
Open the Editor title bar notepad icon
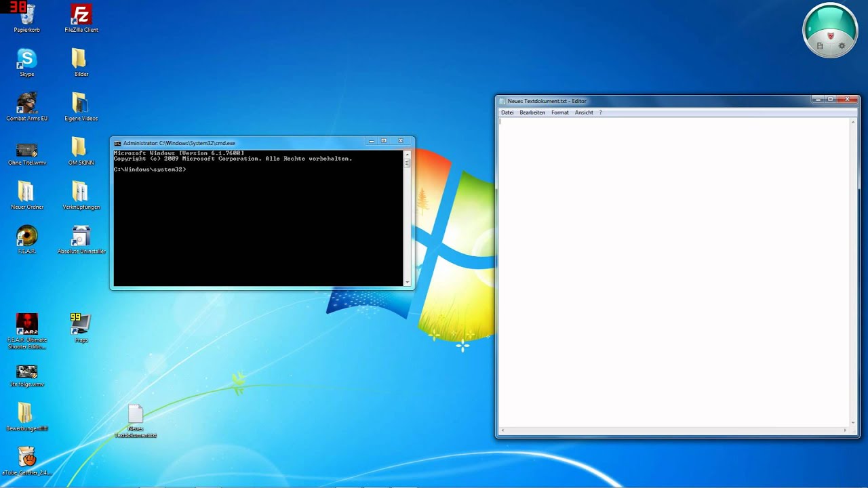[502, 101]
